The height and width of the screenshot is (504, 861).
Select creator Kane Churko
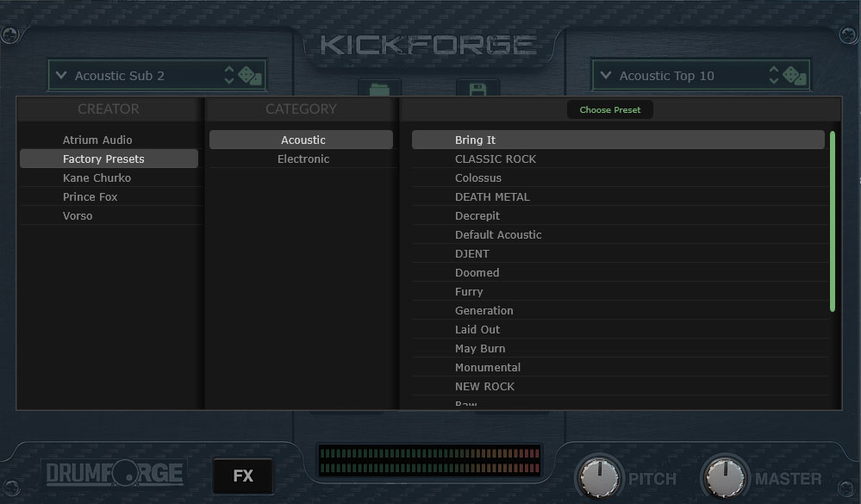coord(109,177)
